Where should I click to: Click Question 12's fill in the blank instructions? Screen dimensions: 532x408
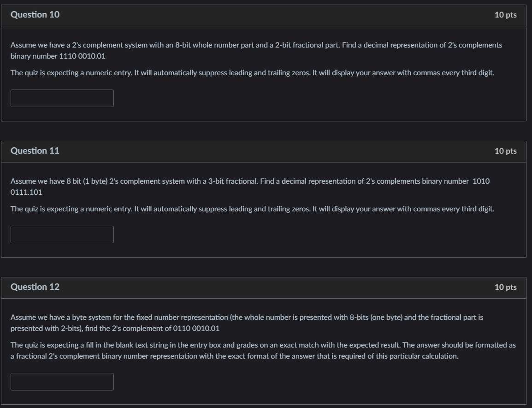click(x=263, y=351)
